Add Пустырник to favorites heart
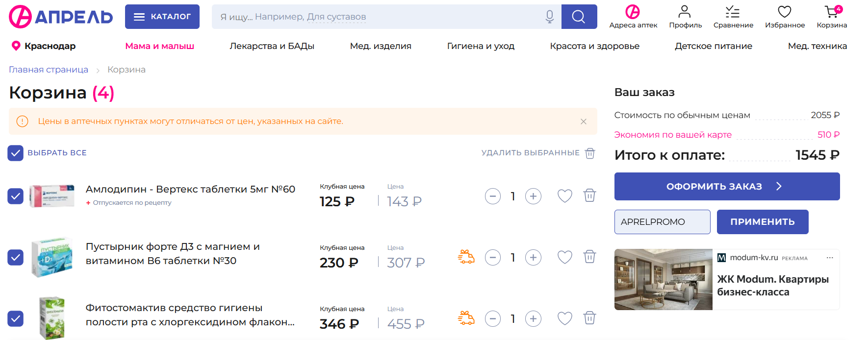Screen dimensions: 868x340 tap(565, 257)
